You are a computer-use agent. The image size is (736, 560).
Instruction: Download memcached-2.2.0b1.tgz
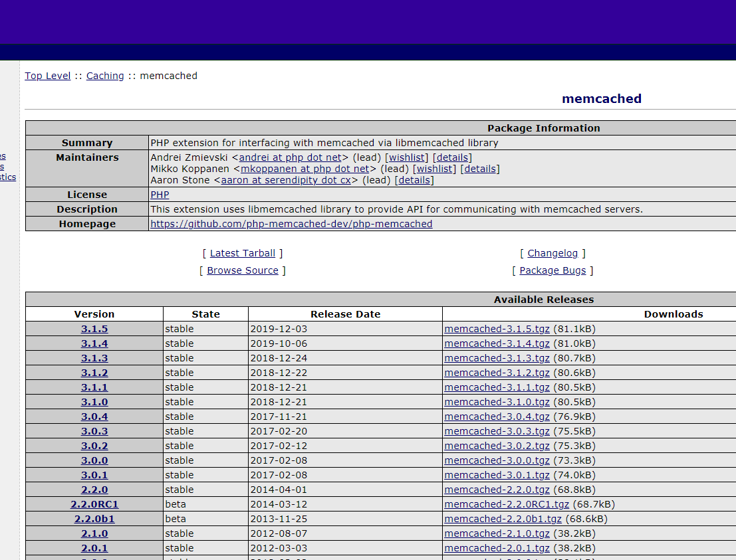click(503, 519)
